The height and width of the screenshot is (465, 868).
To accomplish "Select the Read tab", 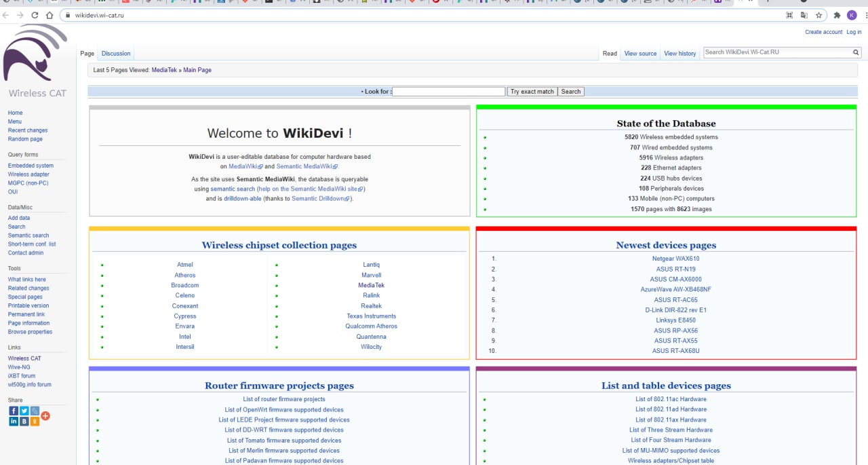I will coord(610,54).
